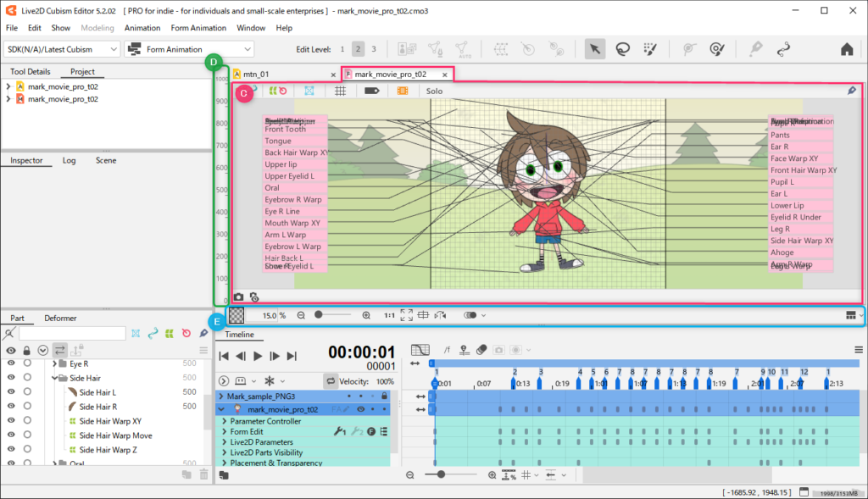Toggle the grid display in view toolbar
Image resolution: width=868 pixels, height=499 pixels.
pyautogui.click(x=341, y=91)
